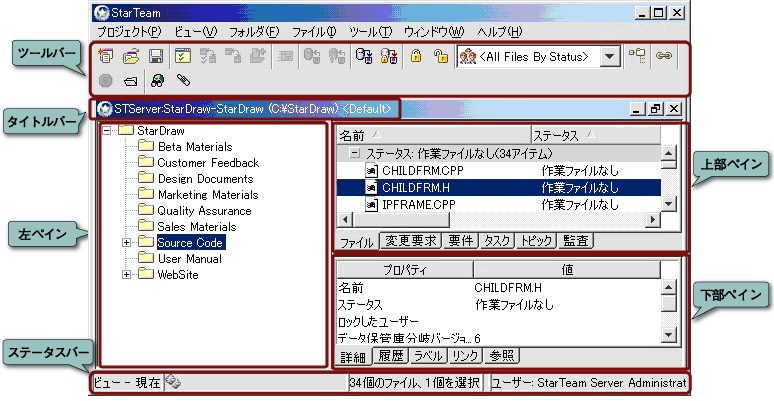The width and height of the screenshot is (774, 401).
Task: Select the Beta Materials folder
Action: [194, 147]
